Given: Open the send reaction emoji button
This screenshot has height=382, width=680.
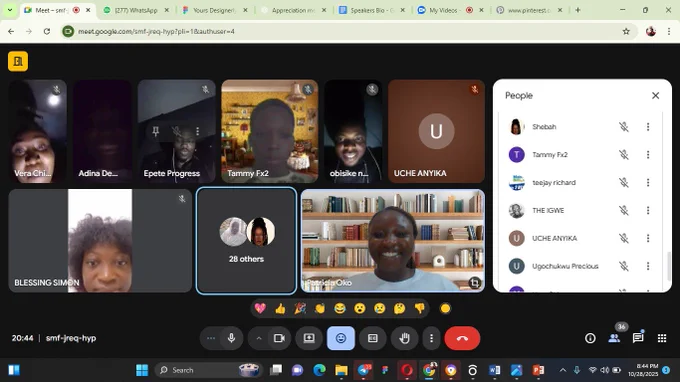Looking at the screenshot, I should (341, 338).
